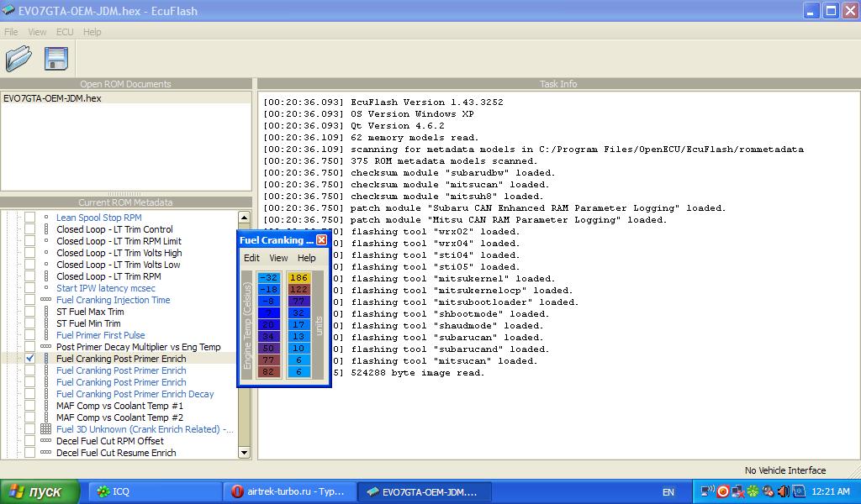The height and width of the screenshot is (504, 861).
Task: Click the green ICQ flower tray icon
Action: coord(753,491)
